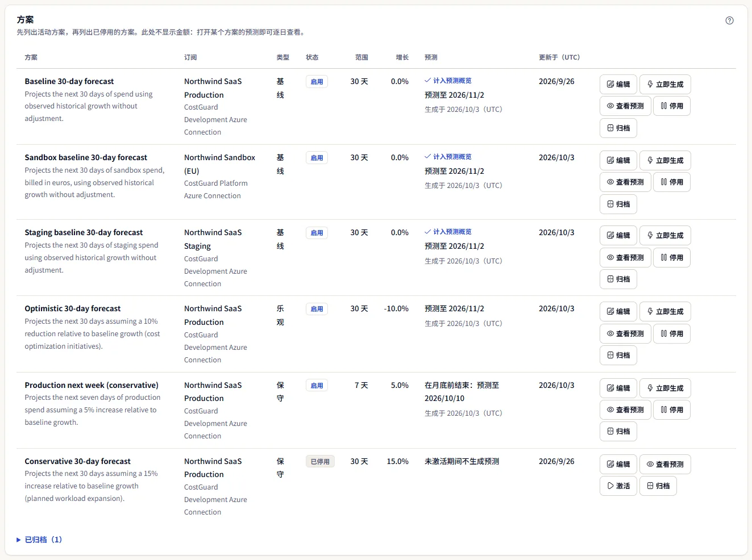Disable (停用) the Optimistic 30-day forecast
752x560 pixels.
click(x=672, y=333)
